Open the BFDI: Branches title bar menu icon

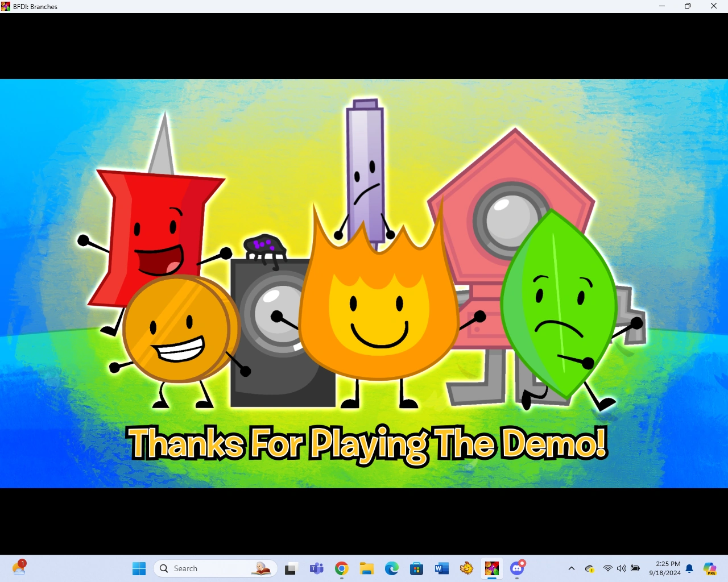pyautogui.click(x=6, y=6)
